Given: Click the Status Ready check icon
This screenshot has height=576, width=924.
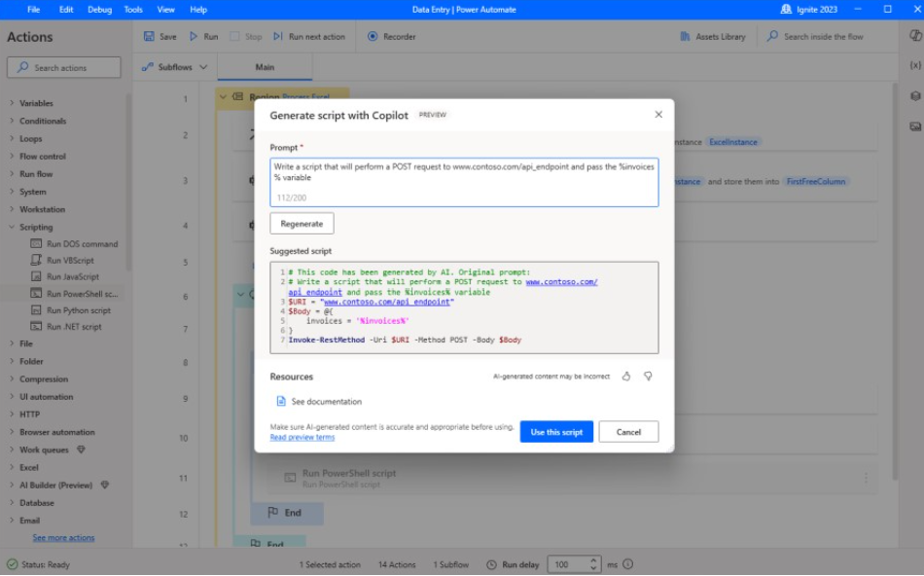Looking at the screenshot, I should [x=13, y=564].
